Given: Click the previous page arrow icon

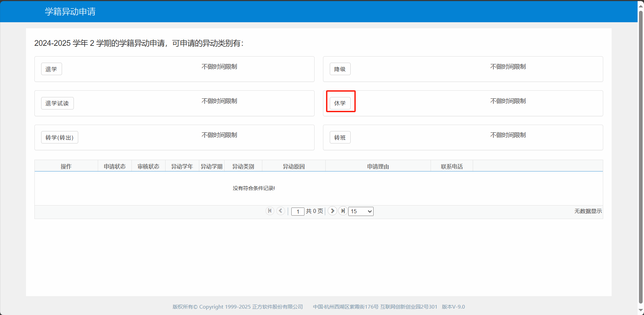Looking at the screenshot, I should click(x=281, y=211).
